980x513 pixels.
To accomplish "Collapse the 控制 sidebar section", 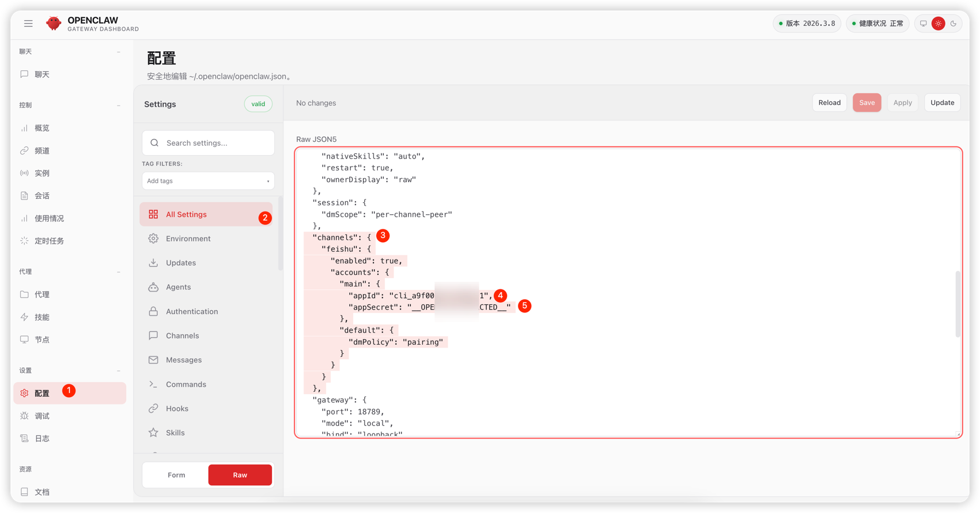I will point(119,105).
